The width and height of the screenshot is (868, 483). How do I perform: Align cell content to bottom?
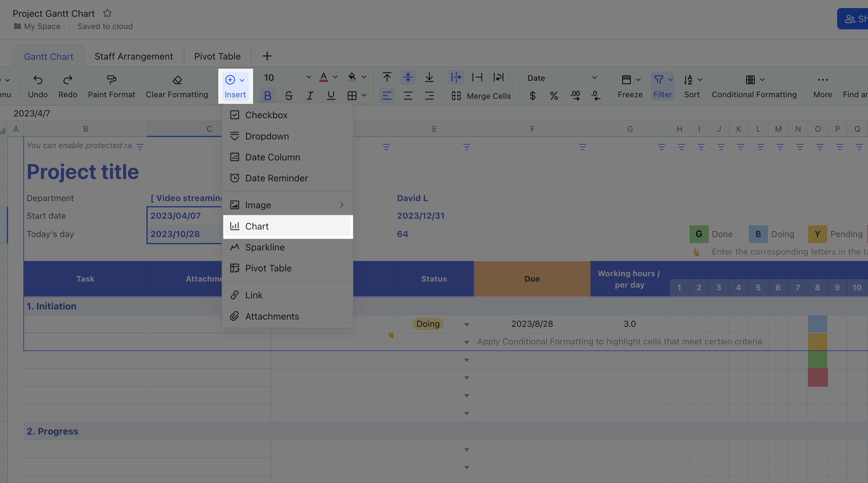tap(429, 78)
